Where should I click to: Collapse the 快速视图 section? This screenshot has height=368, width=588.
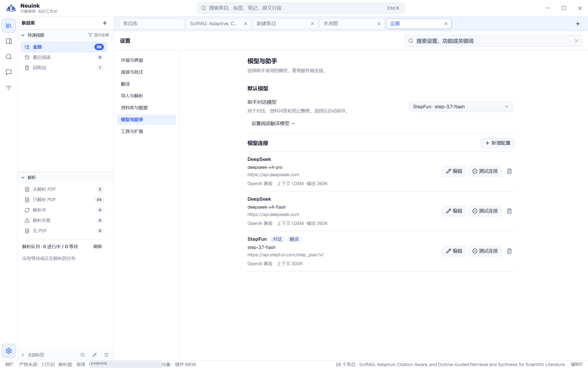pyautogui.click(x=23, y=35)
